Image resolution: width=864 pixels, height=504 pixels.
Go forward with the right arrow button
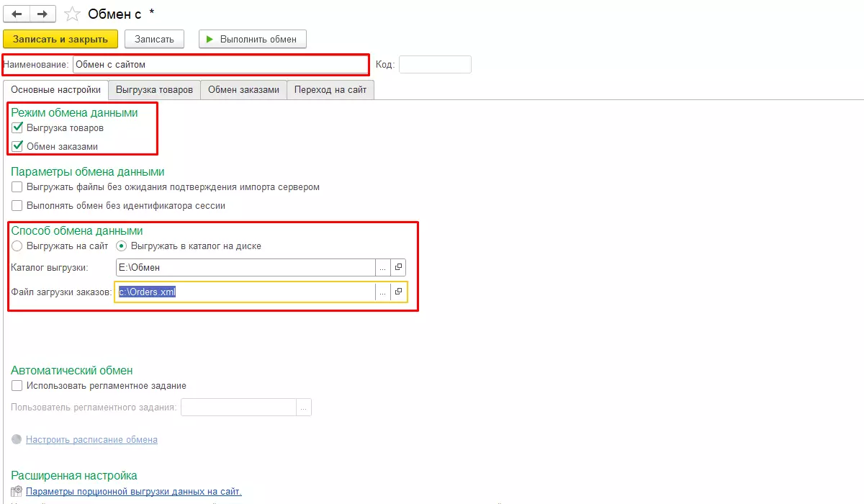pos(42,14)
